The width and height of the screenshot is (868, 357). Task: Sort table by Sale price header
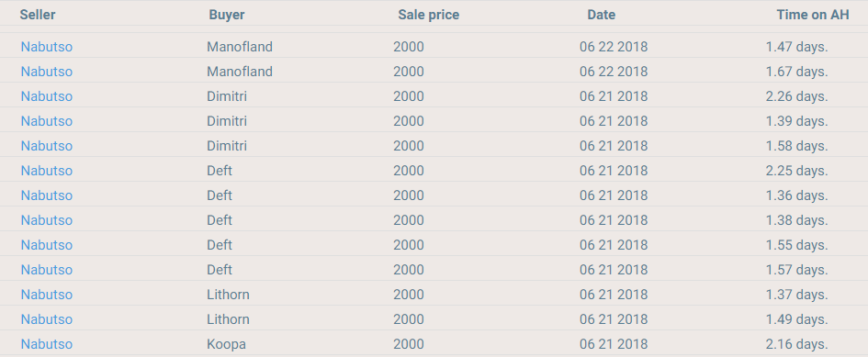(x=428, y=15)
